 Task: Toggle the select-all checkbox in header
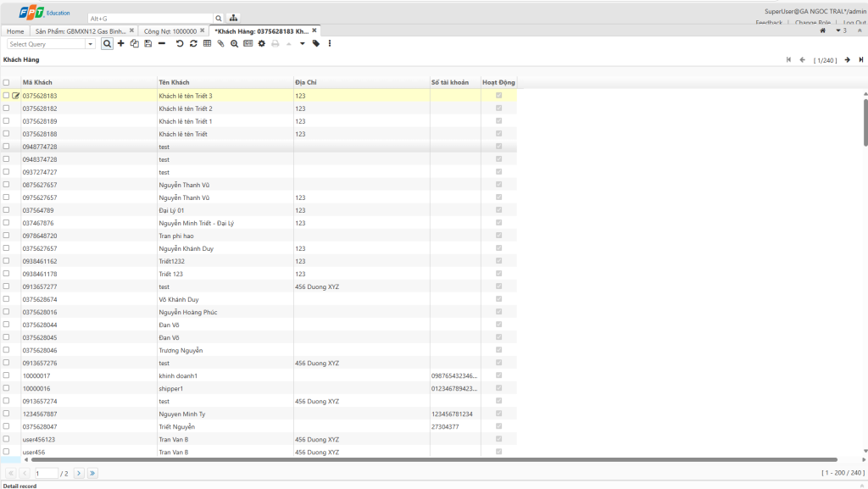(7, 82)
